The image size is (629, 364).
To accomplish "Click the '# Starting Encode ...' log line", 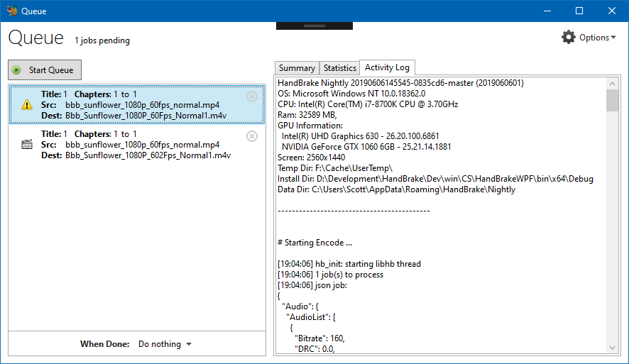I will [x=314, y=243].
